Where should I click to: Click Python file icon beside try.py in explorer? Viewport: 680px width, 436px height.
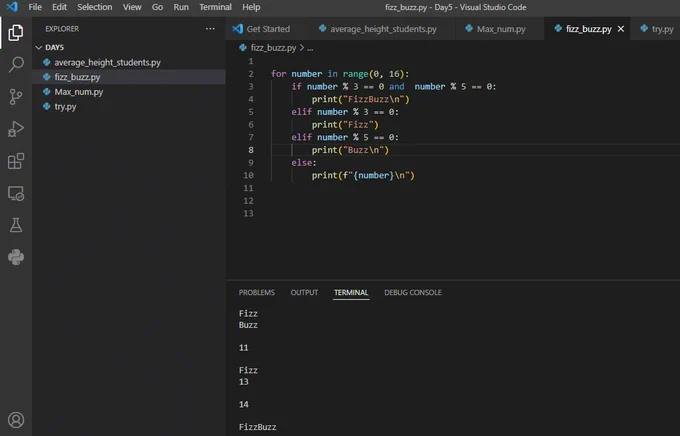pyautogui.click(x=46, y=106)
